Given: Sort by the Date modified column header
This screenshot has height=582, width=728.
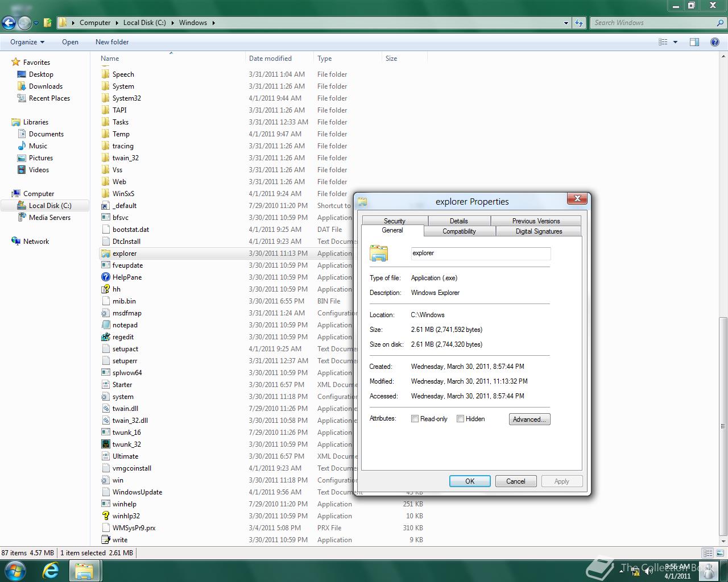Looking at the screenshot, I should pyautogui.click(x=280, y=59).
